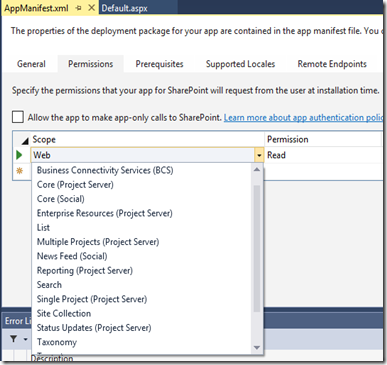Click the Error List filter funnel icon
The image size is (387, 365).
[x=13, y=339]
